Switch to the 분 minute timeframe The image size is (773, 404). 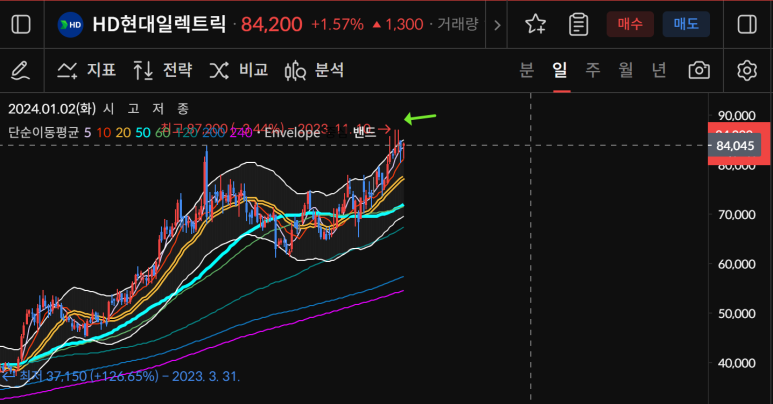pyautogui.click(x=527, y=70)
